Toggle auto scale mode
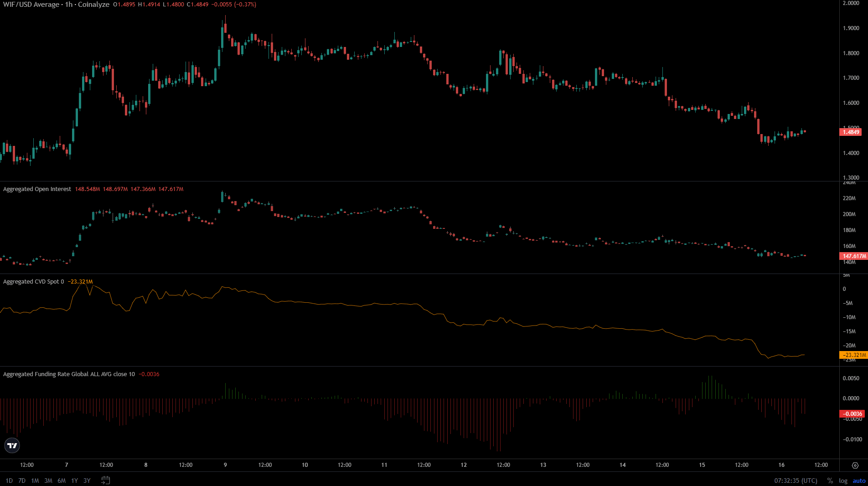The image size is (868, 486). pyautogui.click(x=859, y=481)
